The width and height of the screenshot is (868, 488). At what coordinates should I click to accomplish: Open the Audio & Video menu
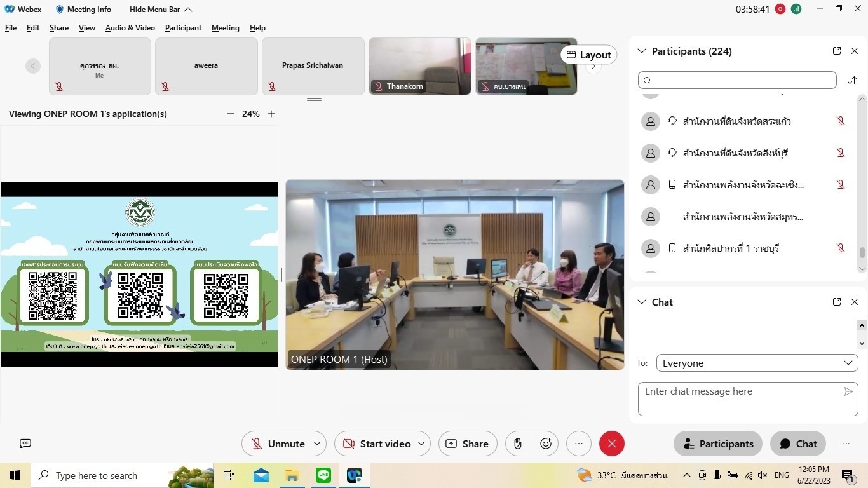point(130,28)
